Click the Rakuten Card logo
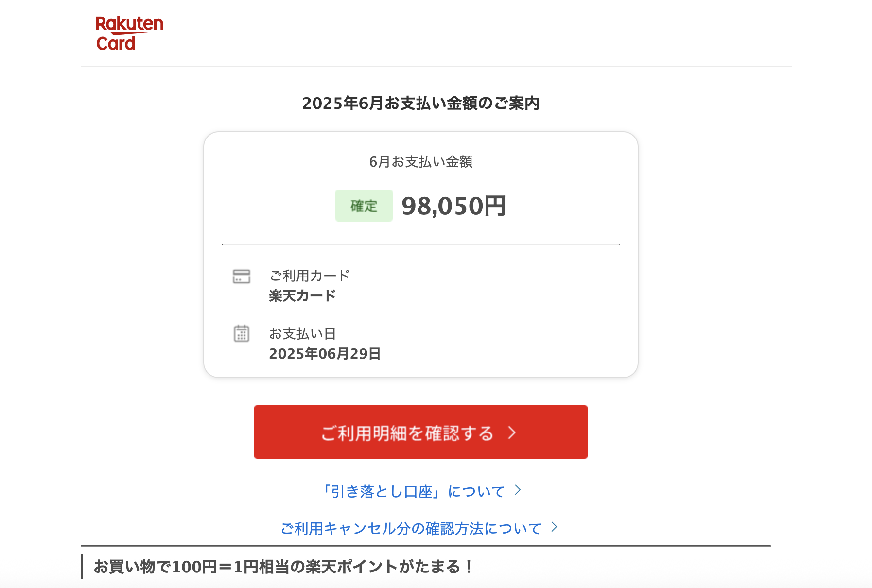872x588 pixels. pyautogui.click(x=129, y=34)
